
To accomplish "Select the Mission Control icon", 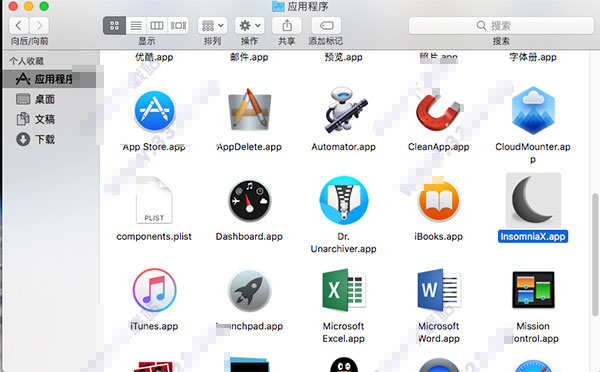I will coord(533,290).
